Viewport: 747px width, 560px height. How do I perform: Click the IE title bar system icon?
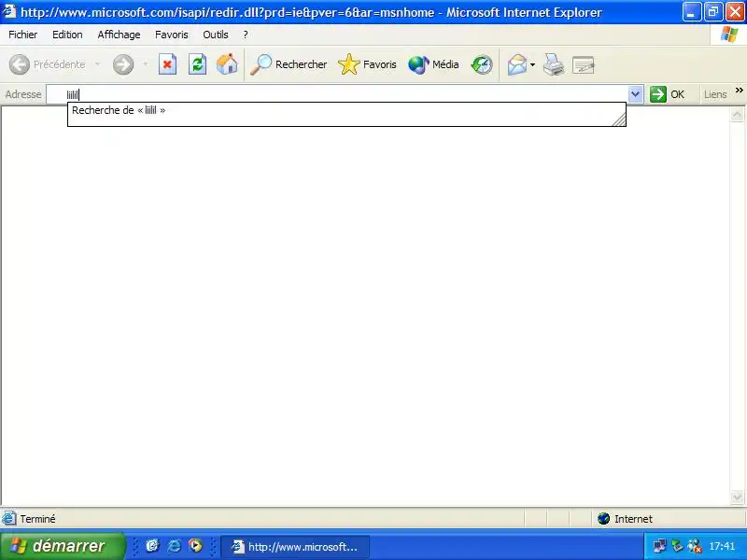(8, 11)
